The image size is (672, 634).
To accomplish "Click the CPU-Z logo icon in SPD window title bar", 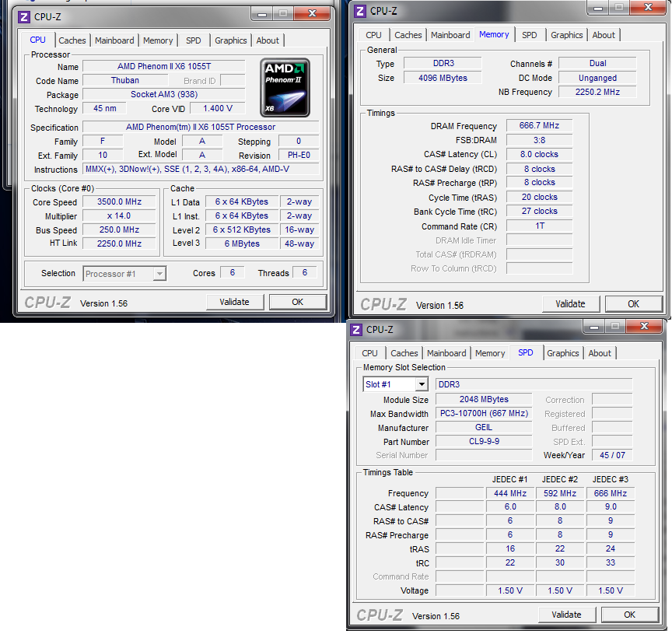I will 356,330.
